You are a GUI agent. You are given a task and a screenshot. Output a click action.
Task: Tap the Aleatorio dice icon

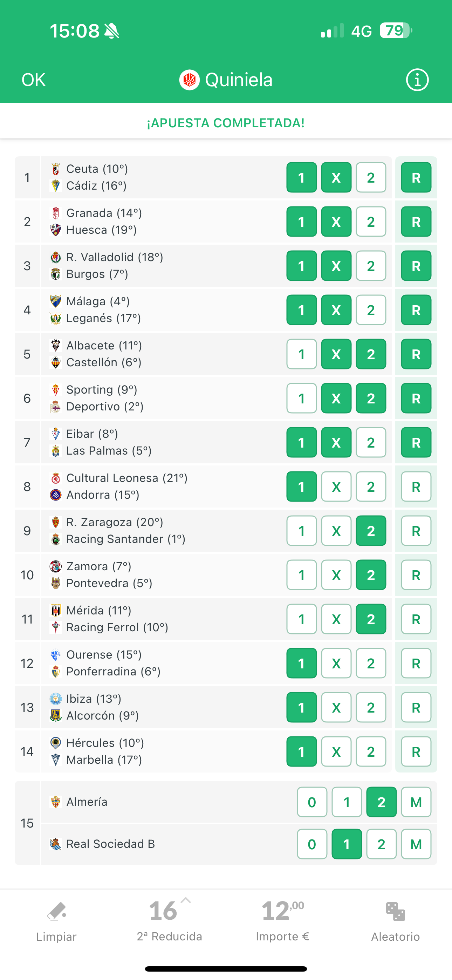(x=395, y=912)
